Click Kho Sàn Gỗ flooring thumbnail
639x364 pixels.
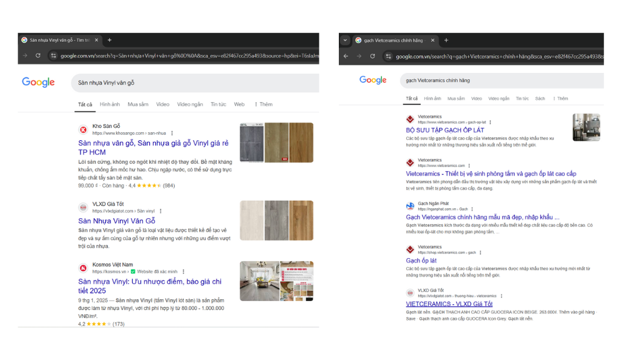pos(276,143)
